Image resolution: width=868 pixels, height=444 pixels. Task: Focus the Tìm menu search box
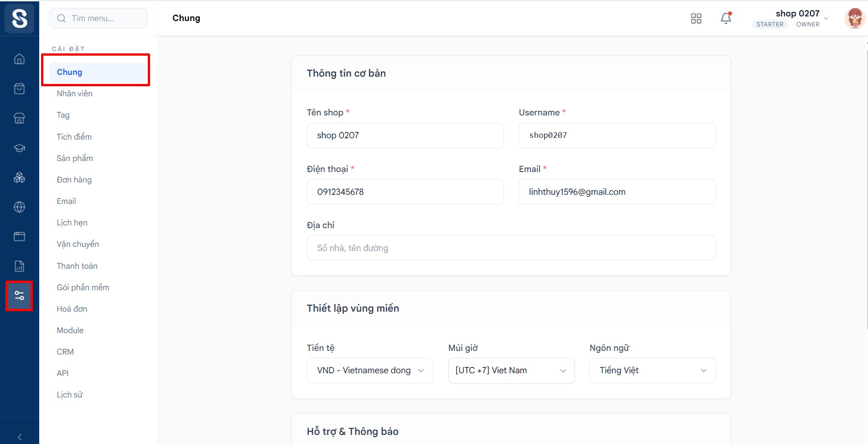(x=98, y=18)
